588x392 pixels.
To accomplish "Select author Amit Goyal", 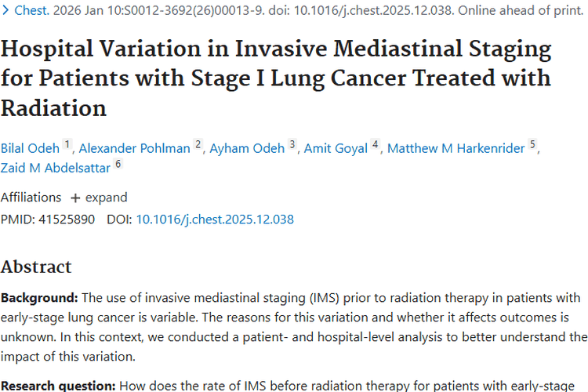I will pos(336,148).
